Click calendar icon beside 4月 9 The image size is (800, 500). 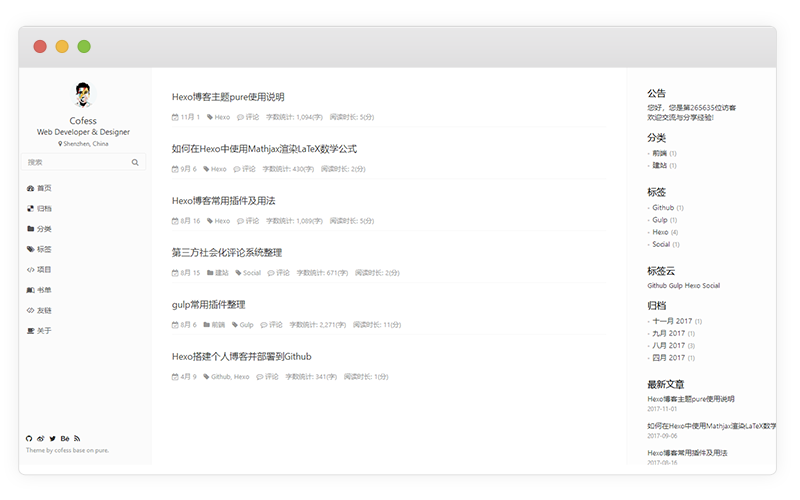pos(175,377)
